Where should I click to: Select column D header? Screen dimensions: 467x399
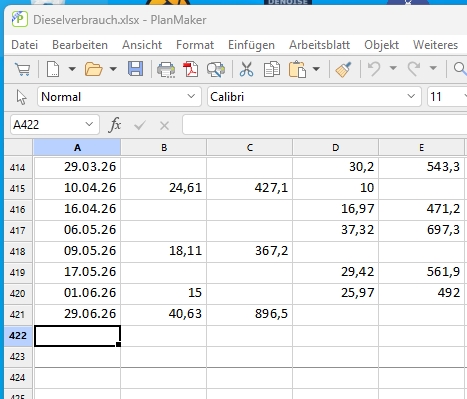pyautogui.click(x=336, y=147)
